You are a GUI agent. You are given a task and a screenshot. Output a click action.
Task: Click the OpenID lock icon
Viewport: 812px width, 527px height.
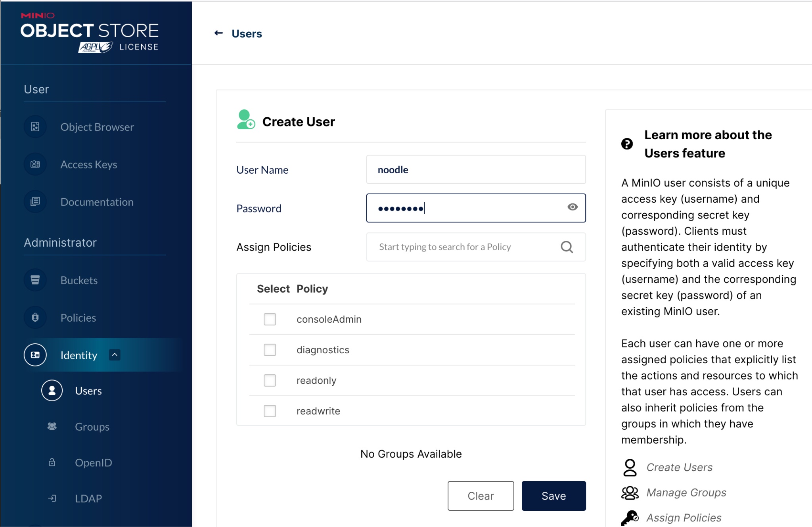[52, 462]
